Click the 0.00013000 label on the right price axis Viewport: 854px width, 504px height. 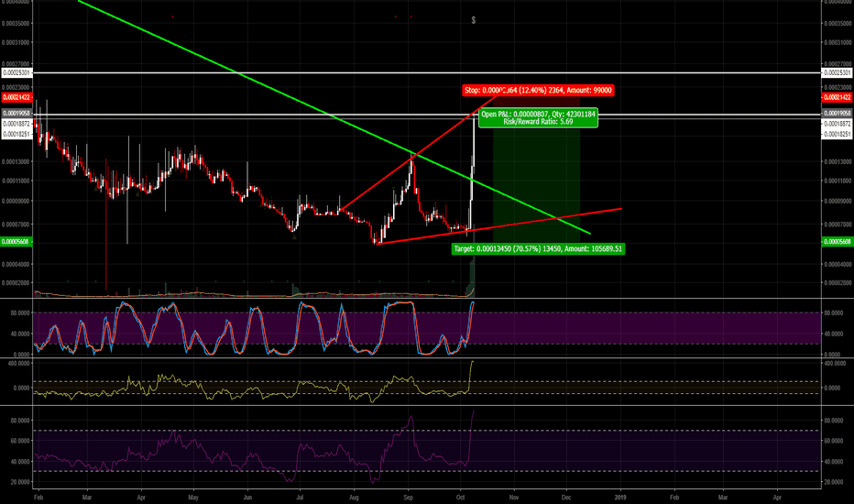pos(838,162)
